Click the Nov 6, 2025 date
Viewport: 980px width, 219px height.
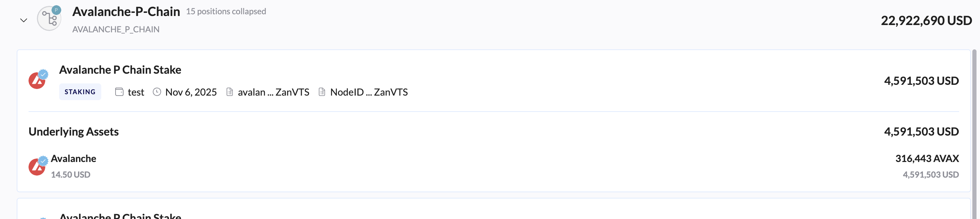tap(191, 92)
